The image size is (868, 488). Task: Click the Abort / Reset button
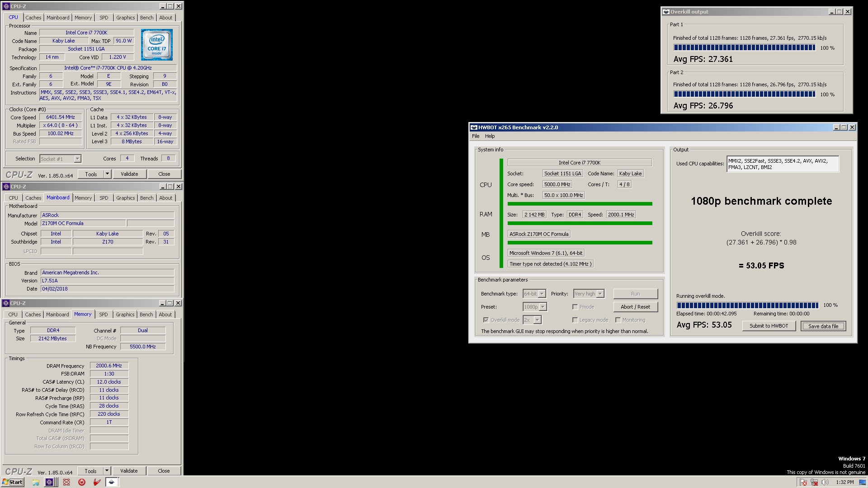pyautogui.click(x=635, y=307)
